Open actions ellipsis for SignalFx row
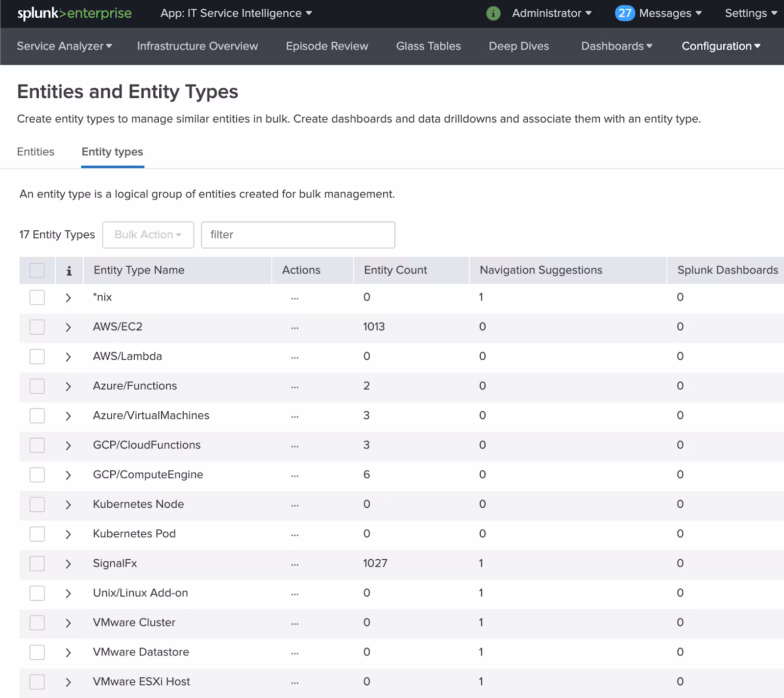Viewport: 784px width, 698px height. coord(294,564)
